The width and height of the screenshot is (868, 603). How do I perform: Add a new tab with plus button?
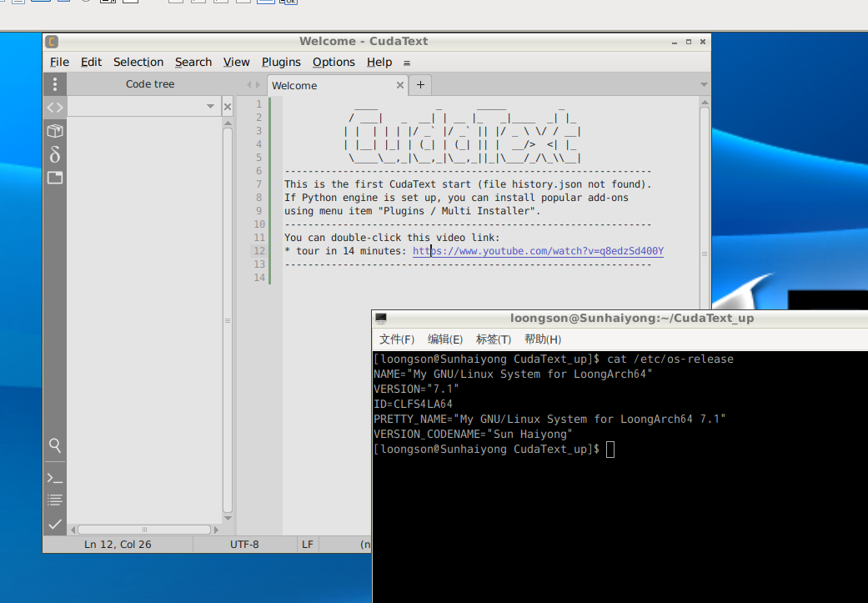420,84
